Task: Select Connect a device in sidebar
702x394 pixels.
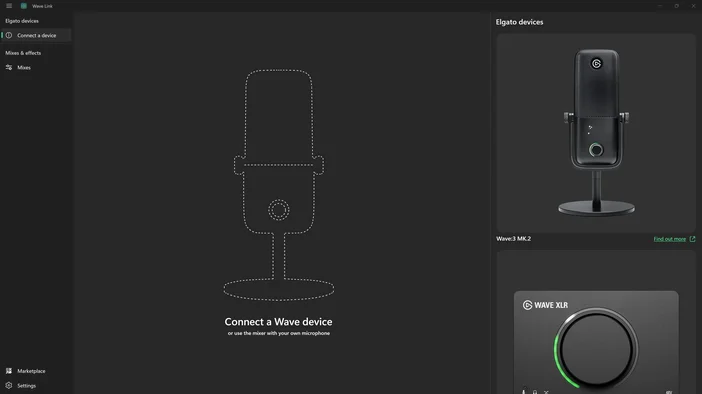Action: coord(36,35)
